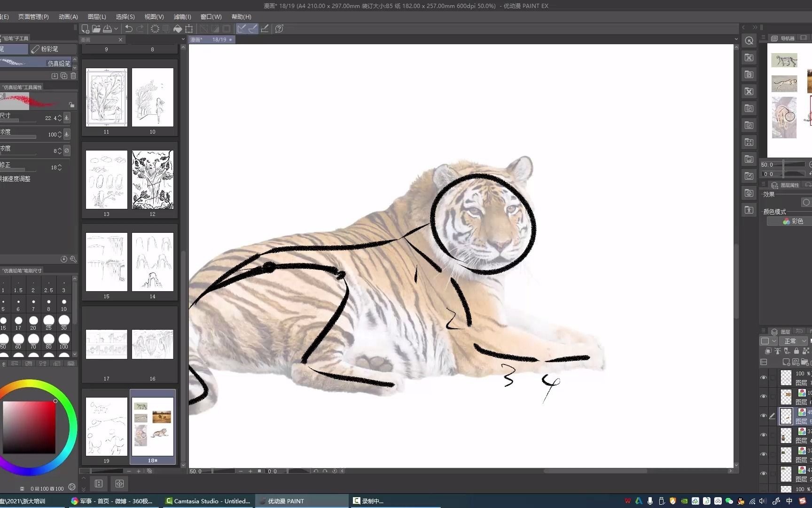The width and height of the screenshot is (812, 508).
Task: Open the 动画(A) menu
Action: (x=68, y=16)
